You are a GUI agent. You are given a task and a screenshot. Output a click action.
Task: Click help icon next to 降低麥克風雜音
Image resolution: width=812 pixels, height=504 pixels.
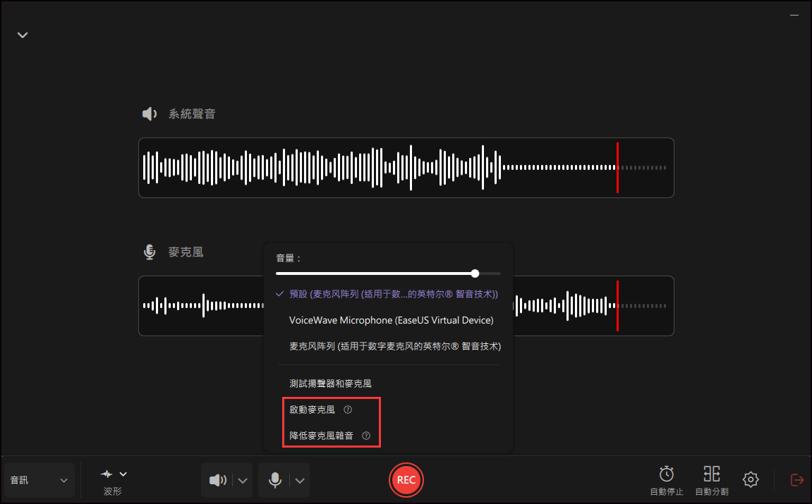coord(365,436)
